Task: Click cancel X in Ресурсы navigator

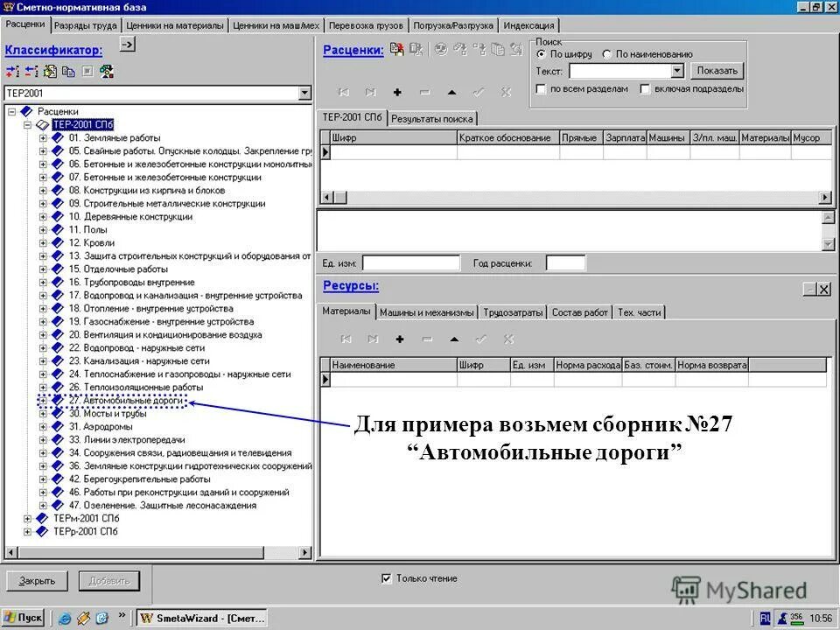Action: click(x=508, y=339)
